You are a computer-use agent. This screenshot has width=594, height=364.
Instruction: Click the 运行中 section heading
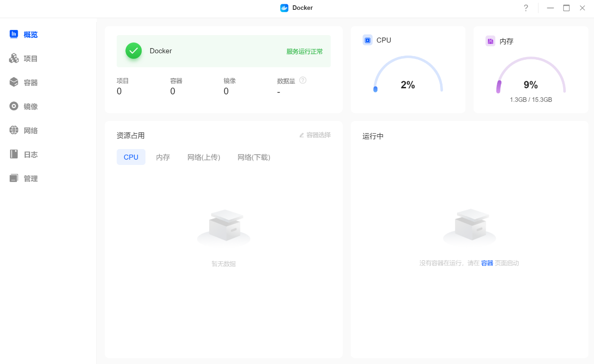pos(373,136)
